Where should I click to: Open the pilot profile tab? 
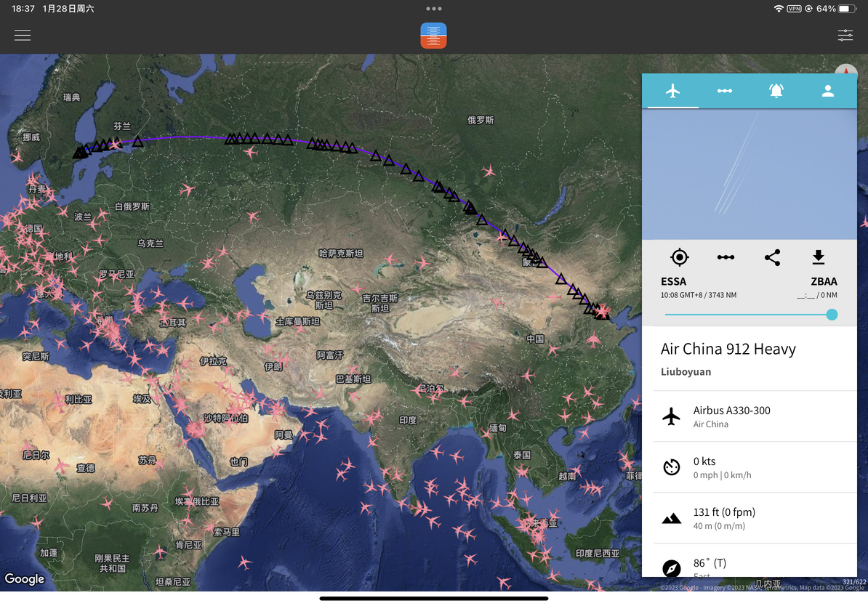pos(827,91)
